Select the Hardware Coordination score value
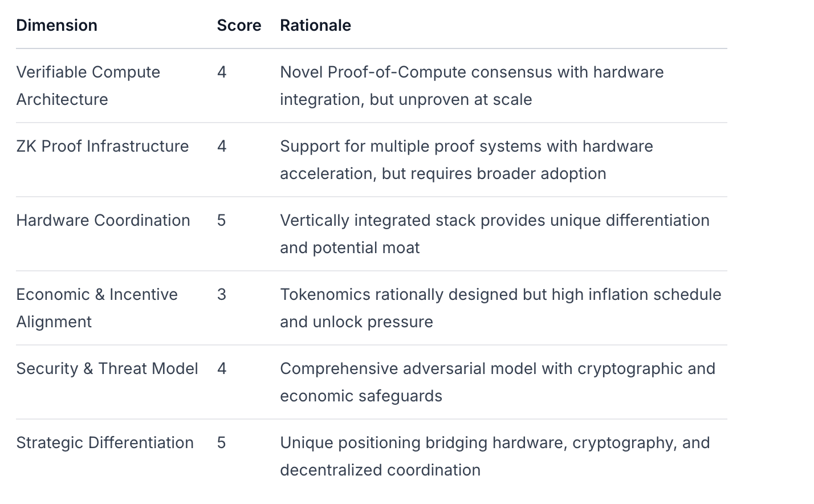Screen dimensions: 814x504 pyautogui.click(x=222, y=220)
